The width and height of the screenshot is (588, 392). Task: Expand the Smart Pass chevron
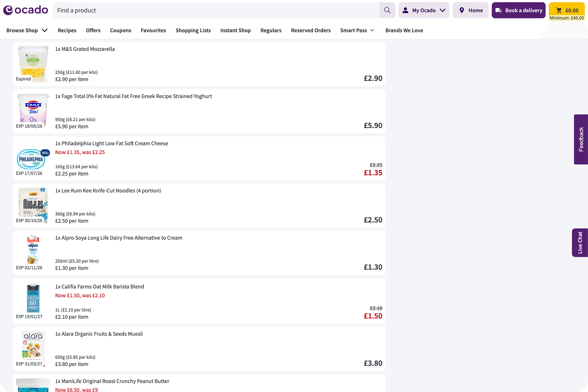pyautogui.click(x=372, y=30)
